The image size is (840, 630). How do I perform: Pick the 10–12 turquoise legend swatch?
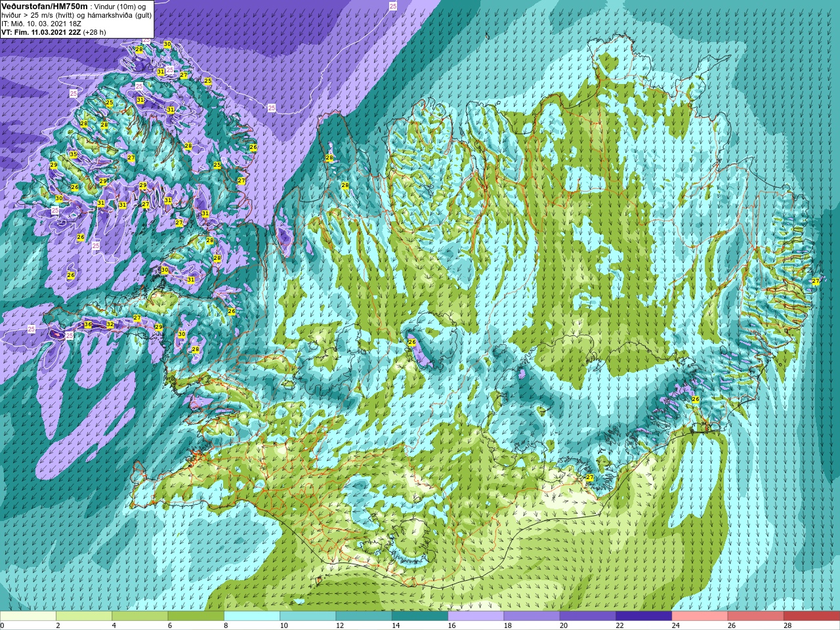(308, 616)
